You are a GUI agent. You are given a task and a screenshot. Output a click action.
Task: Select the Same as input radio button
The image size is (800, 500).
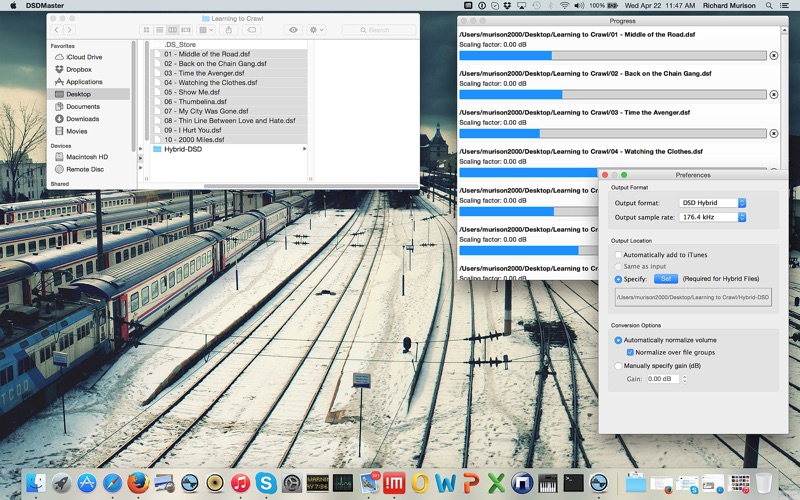(x=618, y=266)
